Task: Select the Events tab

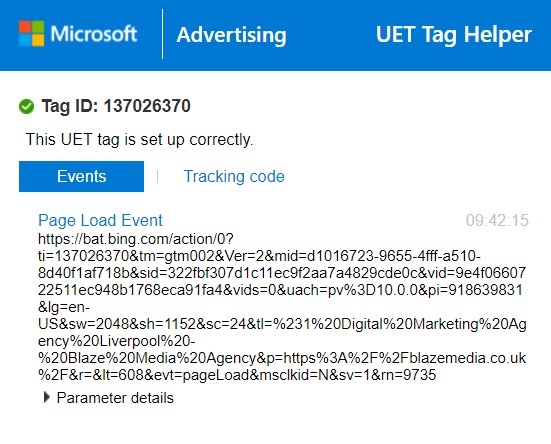Action: pyautogui.click(x=81, y=176)
